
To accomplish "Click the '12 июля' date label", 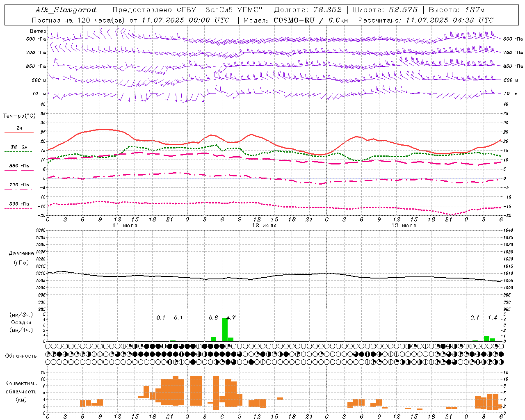I will (x=264, y=226).
